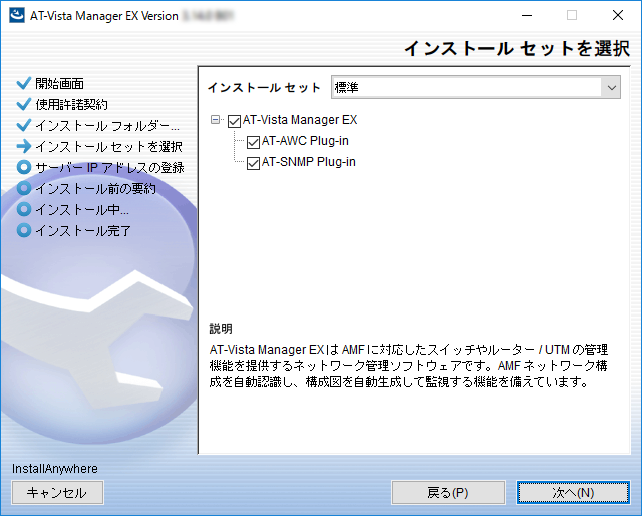Viewport: 642px width, 516px height.
Task: Close the installer window
Action: pyautogui.click(x=618, y=15)
